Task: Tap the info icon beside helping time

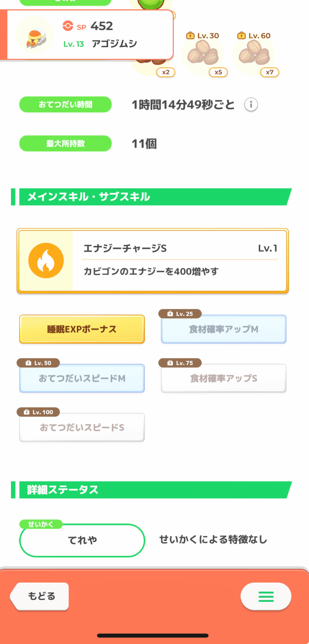Action: pyautogui.click(x=251, y=105)
